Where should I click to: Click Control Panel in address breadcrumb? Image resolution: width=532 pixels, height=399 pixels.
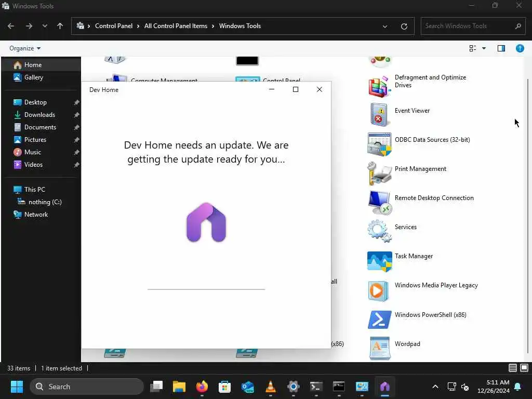114,26
